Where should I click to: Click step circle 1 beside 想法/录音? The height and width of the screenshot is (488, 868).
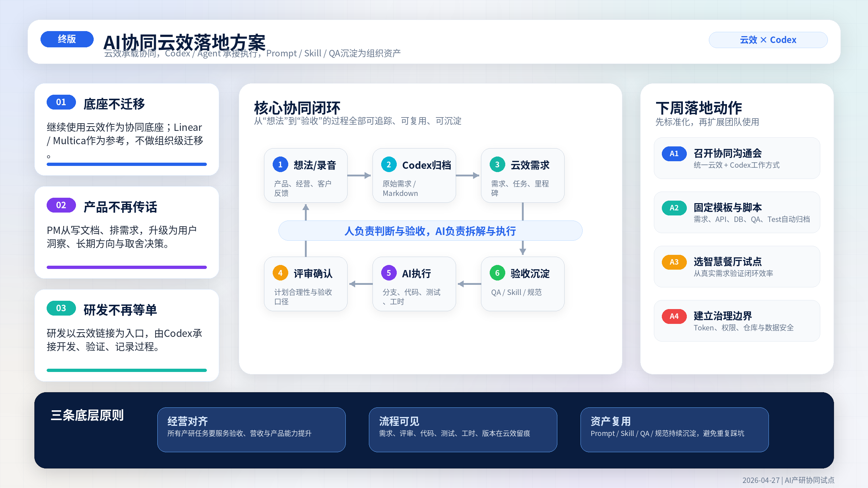tap(280, 164)
